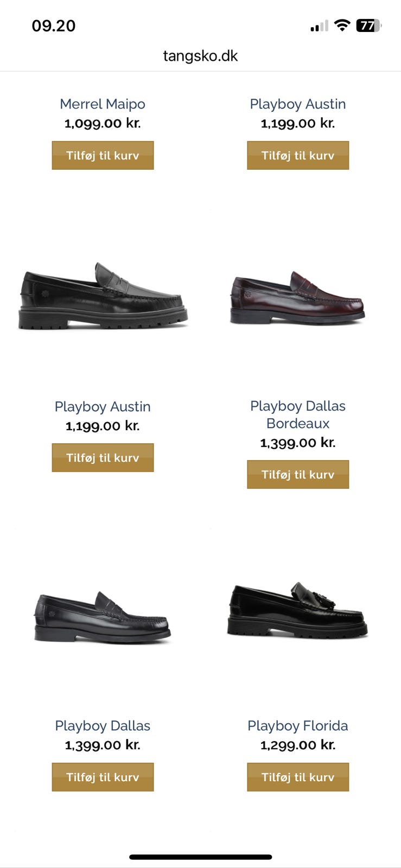This screenshot has height=868, width=401.
Task: Tap the Wi-Fi status icon
Action: (342, 25)
